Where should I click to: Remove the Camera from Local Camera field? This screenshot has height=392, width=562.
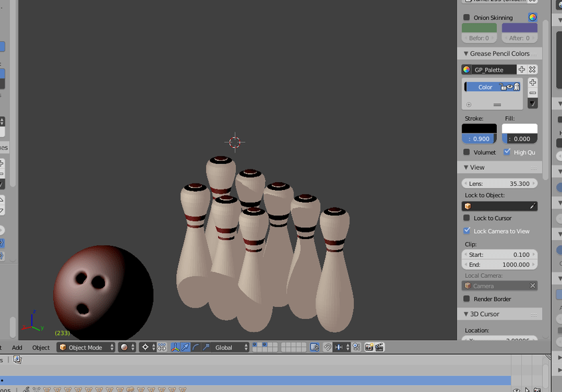(533, 285)
